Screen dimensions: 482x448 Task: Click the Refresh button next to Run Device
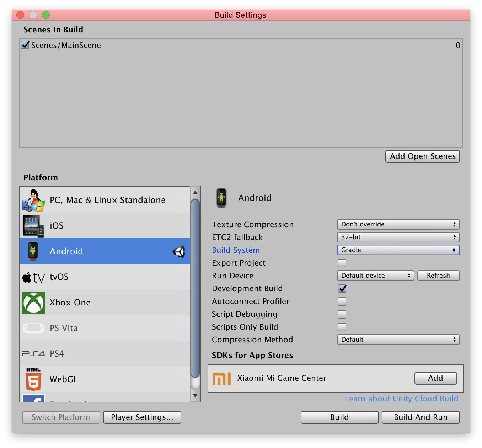tap(438, 276)
